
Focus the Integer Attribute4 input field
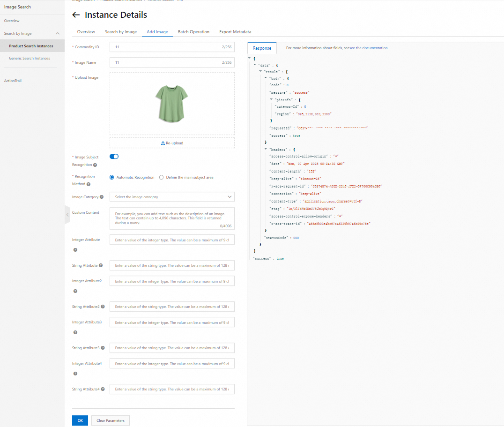point(172,364)
